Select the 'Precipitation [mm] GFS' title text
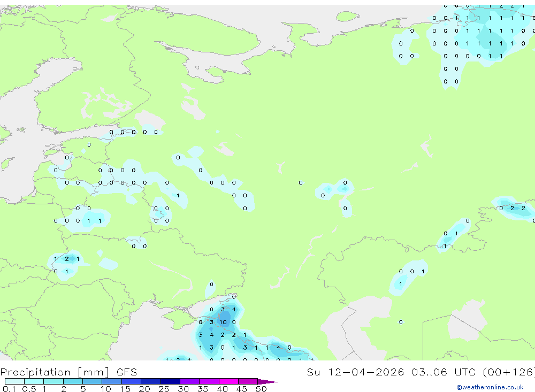The width and height of the screenshot is (535, 392). pyautogui.click(x=68, y=372)
